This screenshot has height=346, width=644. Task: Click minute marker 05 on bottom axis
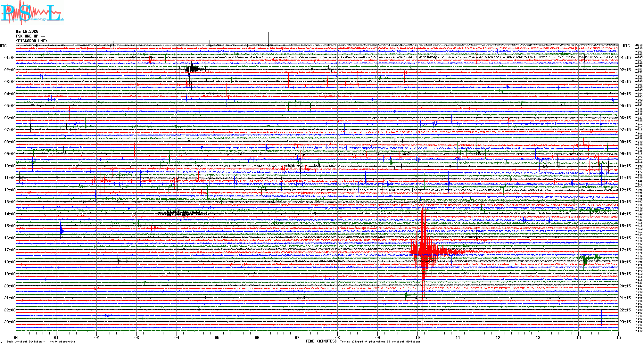point(217,337)
